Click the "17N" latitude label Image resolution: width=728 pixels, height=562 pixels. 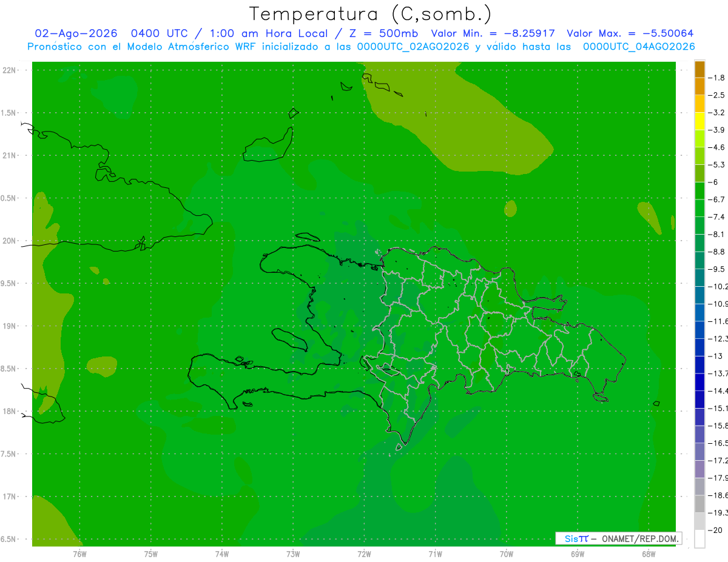[9, 497]
